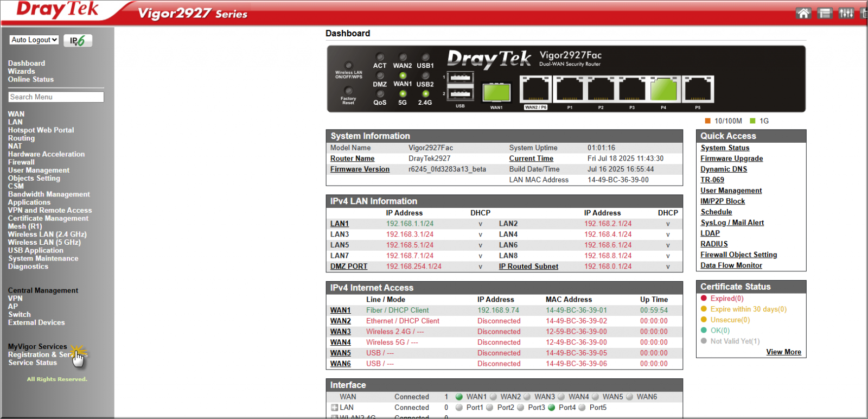Image resolution: width=868 pixels, height=419 pixels.
Task: Click the ACT LED on router panel
Action: pos(380,57)
